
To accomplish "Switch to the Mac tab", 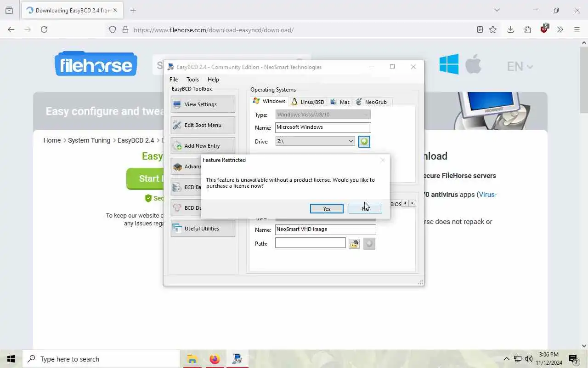I will 340,102.
